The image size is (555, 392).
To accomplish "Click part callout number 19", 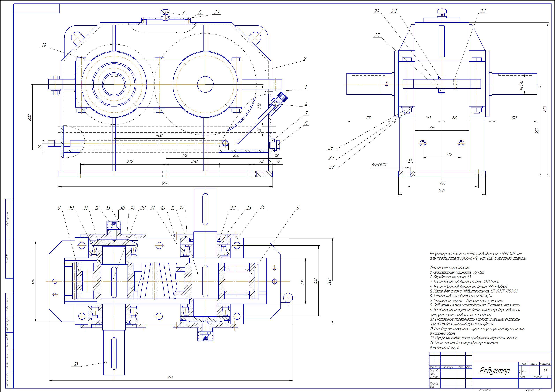I will [44, 45].
